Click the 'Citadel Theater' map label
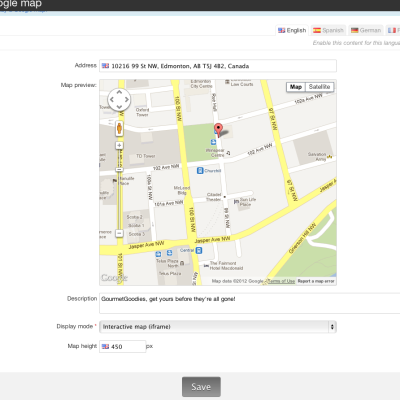This screenshot has height=400, width=400. (x=214, y=197)
